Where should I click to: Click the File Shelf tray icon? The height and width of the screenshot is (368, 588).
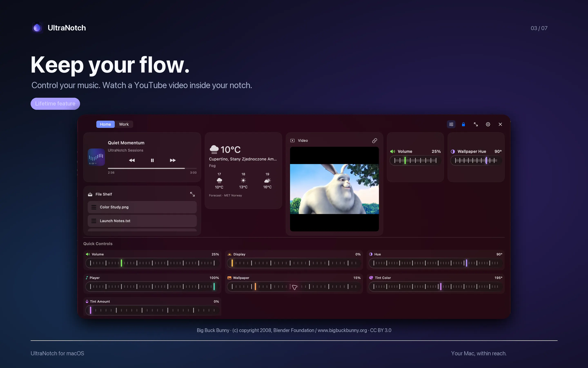[x=90, y=194]
